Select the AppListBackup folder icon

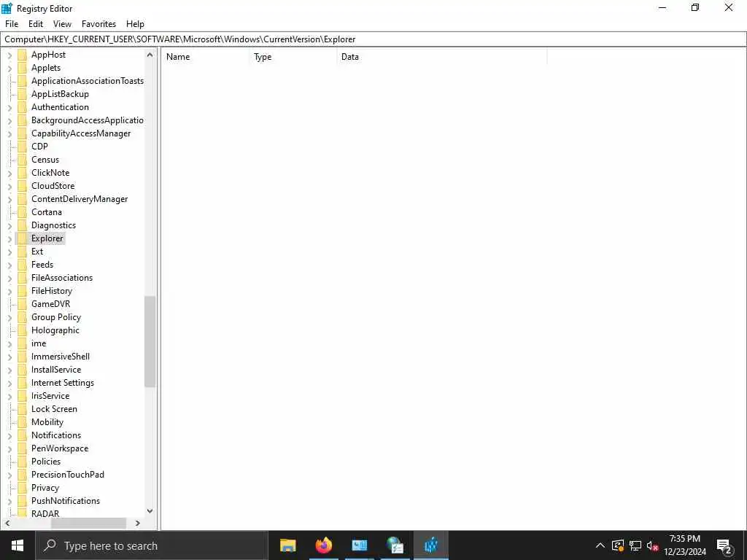(x=22, y=94)
